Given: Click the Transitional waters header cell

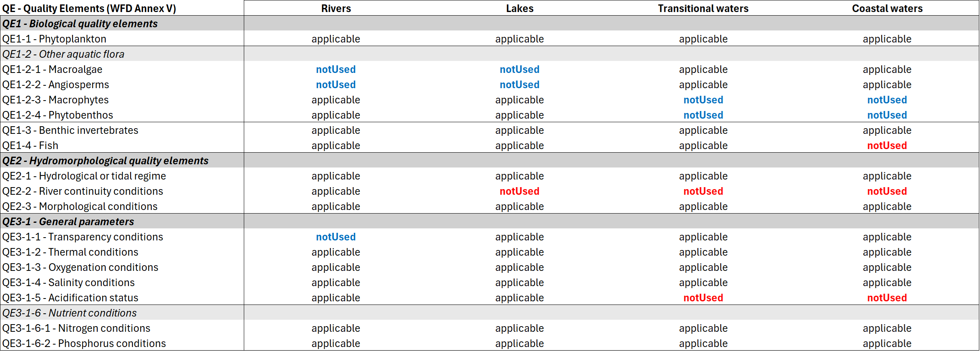Looking at the screenshot, I should tap(703, 8).
